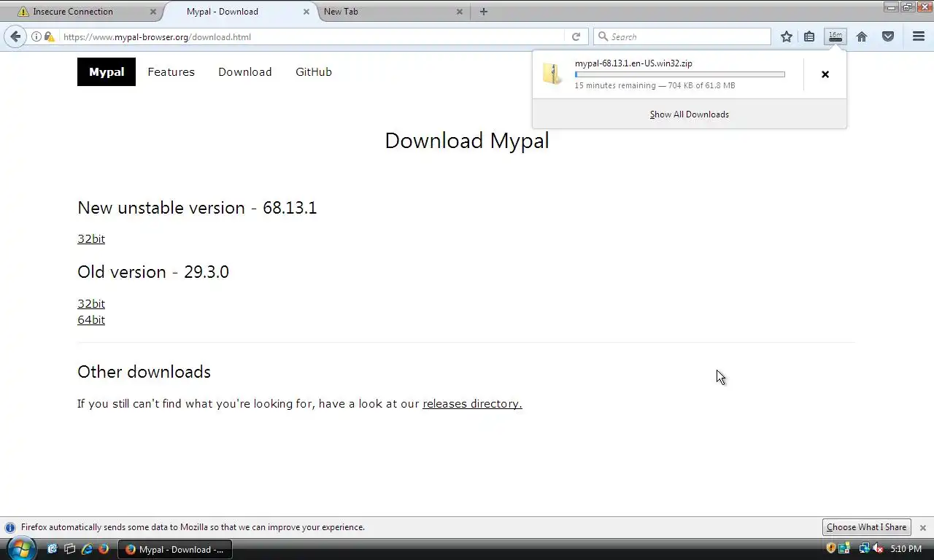Click the Windows Sidebar tray icon
The width and height of the screenshot is (934, 560).
pos(844,548)
